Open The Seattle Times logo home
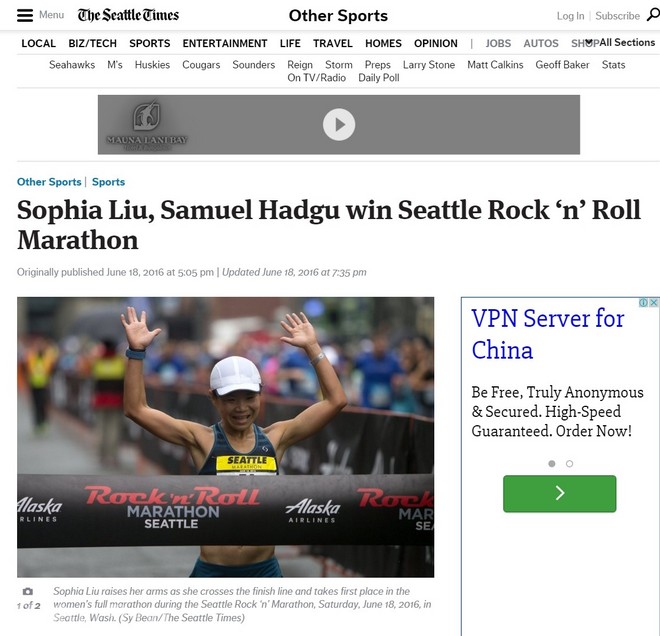The height and width of the screenshot is (636, 660). pyautogui.click(x=128, y=15)
